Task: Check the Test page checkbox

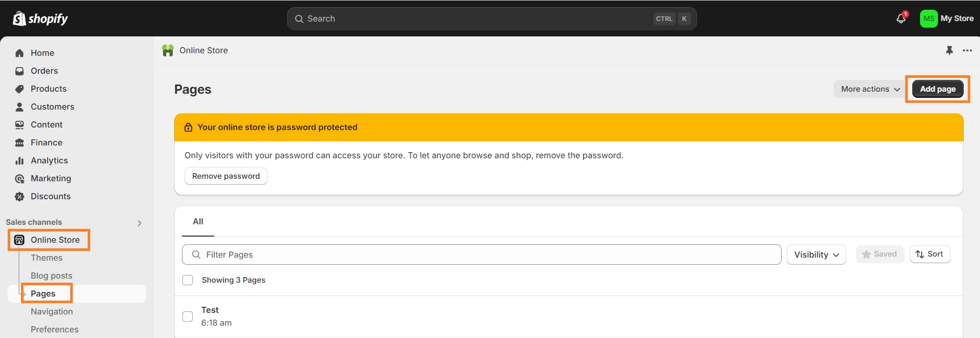Action: (x=188, y=316)
